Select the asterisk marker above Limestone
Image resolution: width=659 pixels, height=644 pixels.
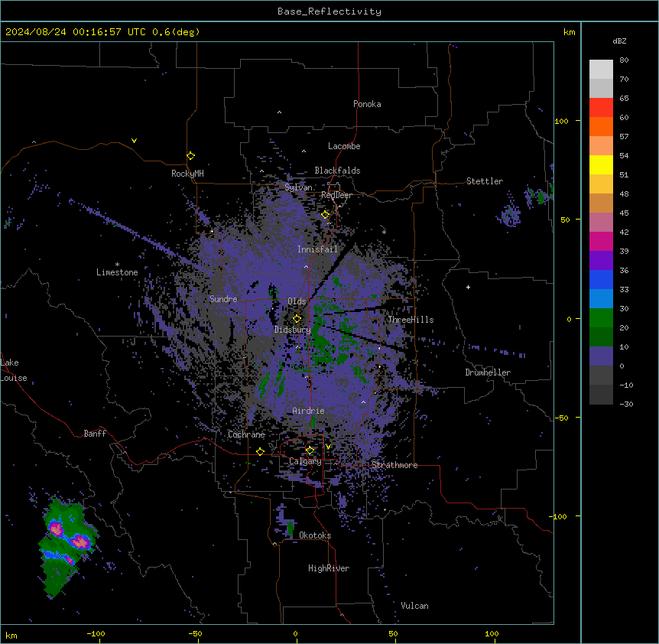(117, 265)
